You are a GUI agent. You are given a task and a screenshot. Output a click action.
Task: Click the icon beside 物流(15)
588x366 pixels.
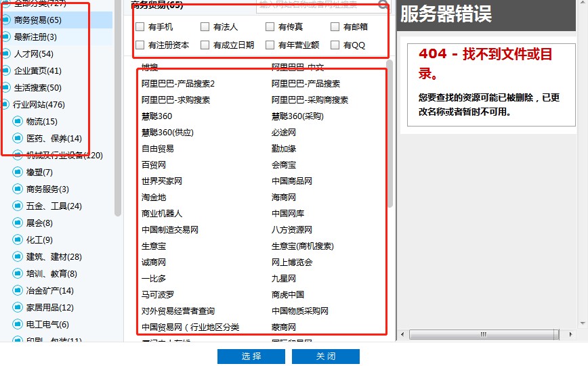coord(18,121)
